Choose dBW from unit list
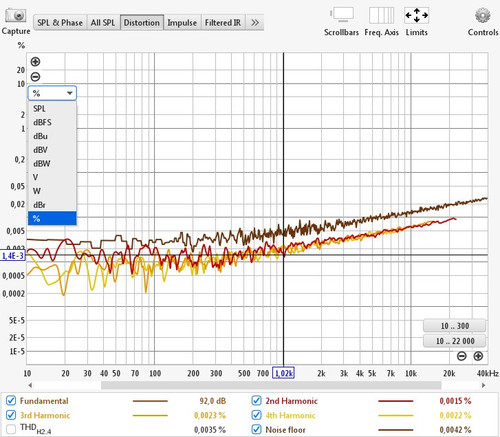Screen dimensions: 500x437 click(x=52, y=164)
